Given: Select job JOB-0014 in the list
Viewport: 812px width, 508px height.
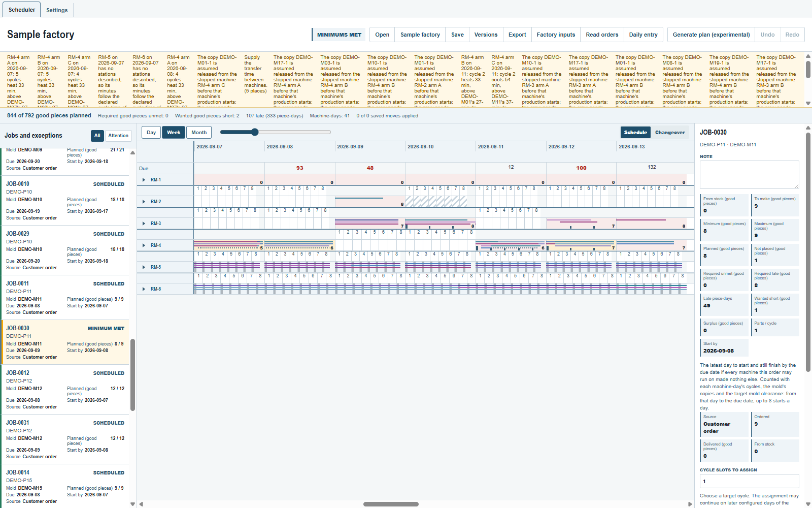Looking at the screenshot, I should click(x=65, y=487).
